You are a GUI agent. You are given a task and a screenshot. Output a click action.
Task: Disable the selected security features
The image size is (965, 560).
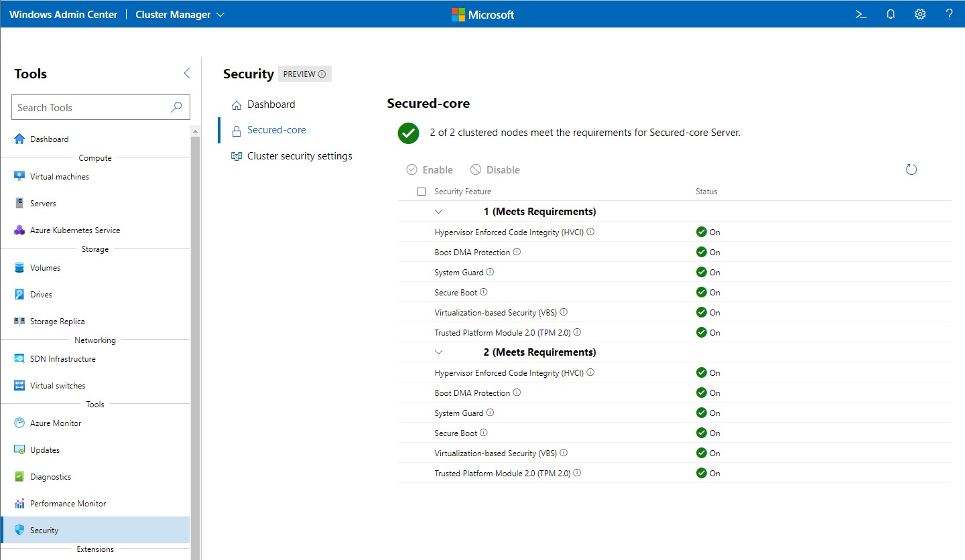(495, 169)
